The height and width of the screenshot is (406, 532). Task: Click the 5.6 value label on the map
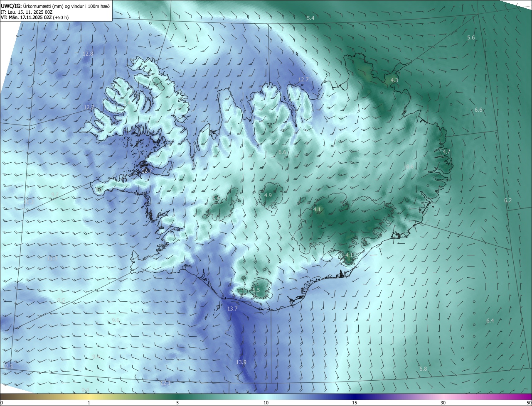coord(471,37)
